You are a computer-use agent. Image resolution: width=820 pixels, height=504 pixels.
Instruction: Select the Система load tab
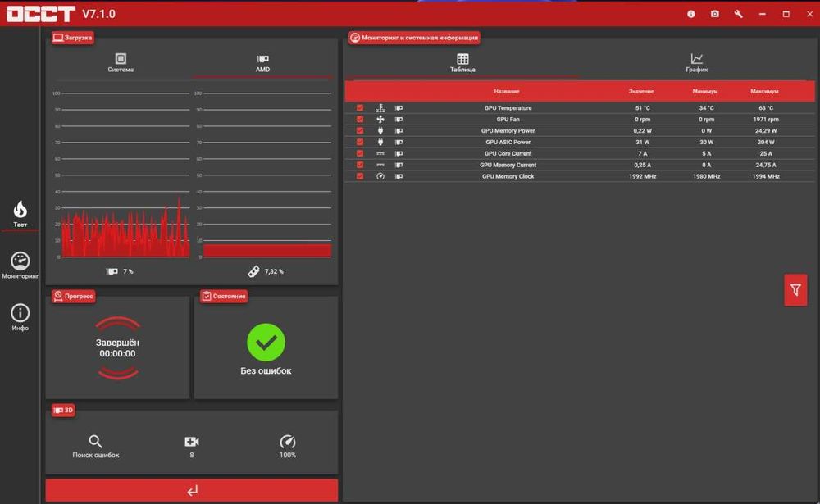pyautogui.click(x=121, y=63)
